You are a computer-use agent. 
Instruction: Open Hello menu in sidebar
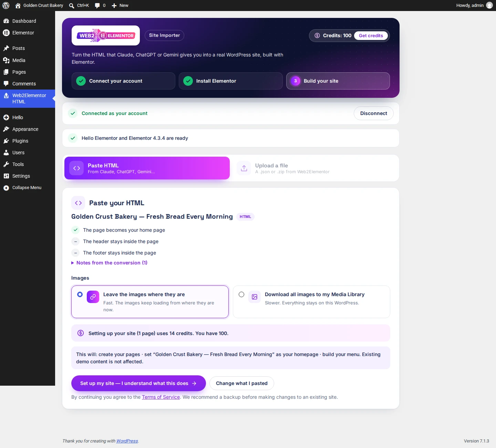tap(28, 117)
